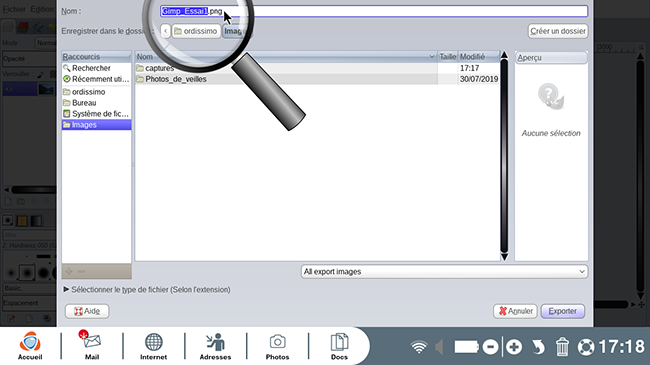Click the Nom filename input field

374,11
